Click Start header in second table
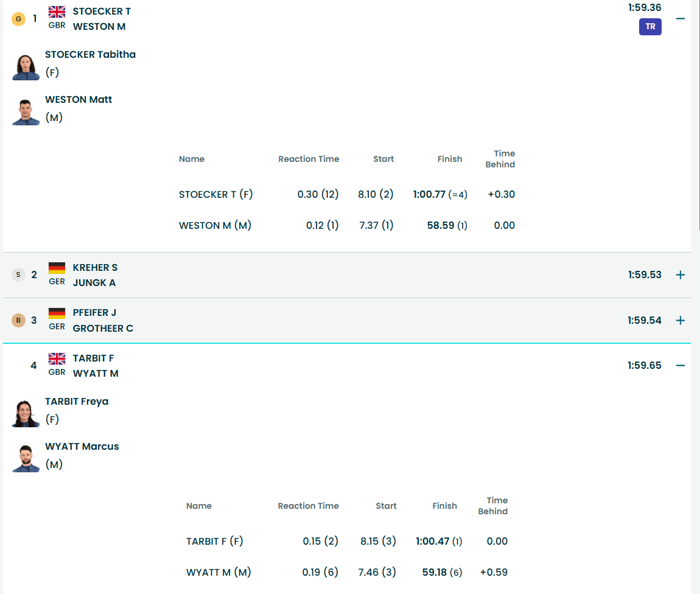This screenshot has width=700, height=594. [386, 506]
